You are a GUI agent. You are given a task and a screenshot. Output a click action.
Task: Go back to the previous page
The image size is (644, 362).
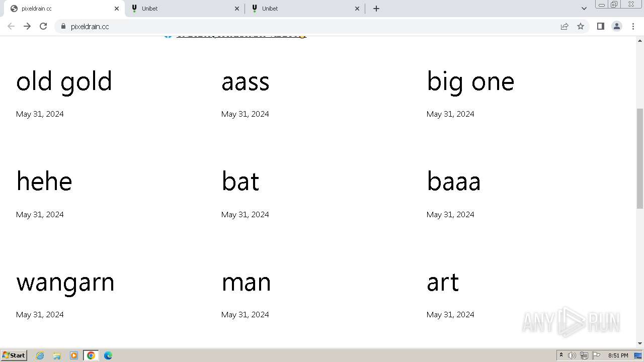11,26
